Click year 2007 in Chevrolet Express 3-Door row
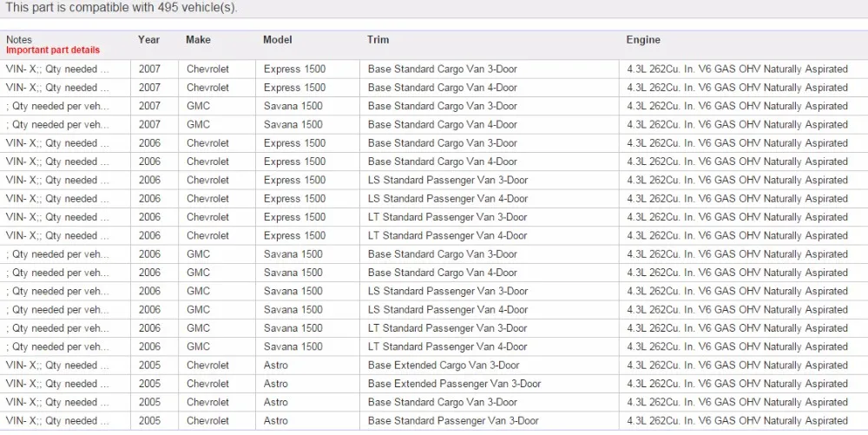Image resolution: width=868 pixels, height=435 pixels. (149, 69)
